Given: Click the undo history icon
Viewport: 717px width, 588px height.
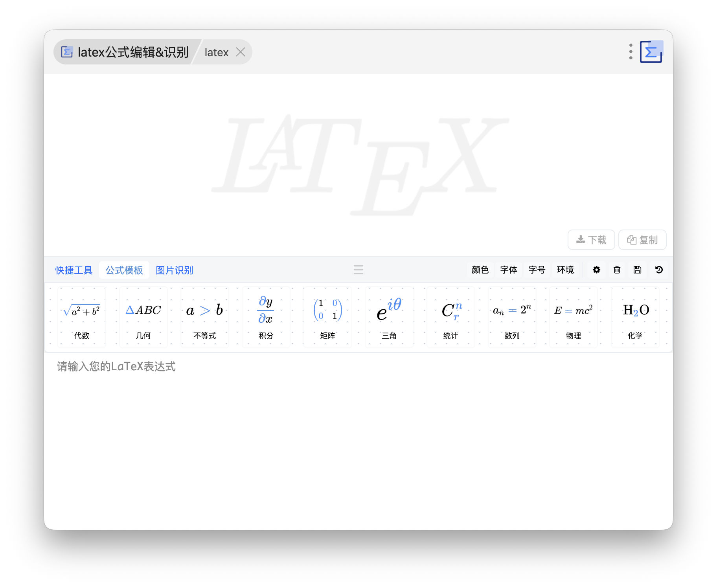Looking at the screenshot, I should pyautogui.click(x=659, y=270).
